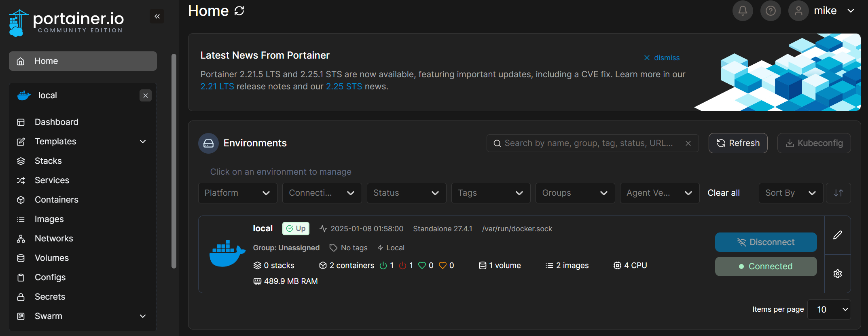Clear the environment search field
The image size is (868, 336).
[x=688, y=143]
